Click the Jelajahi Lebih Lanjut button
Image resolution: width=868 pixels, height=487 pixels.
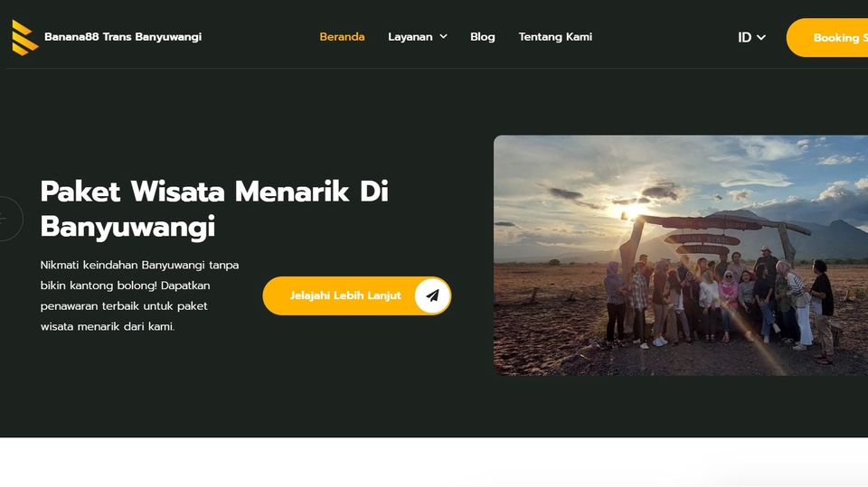(357, 295)
